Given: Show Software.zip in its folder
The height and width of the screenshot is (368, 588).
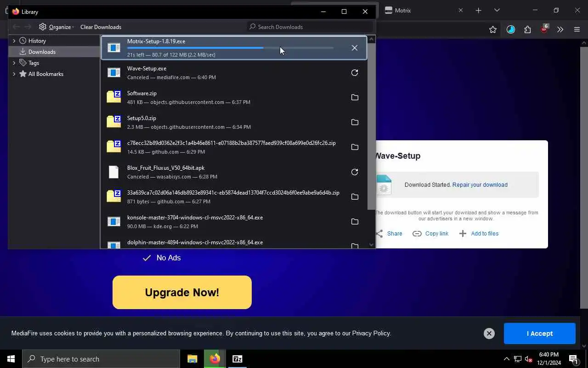Looking at the screenshot, I should click(x=354, y=98).
